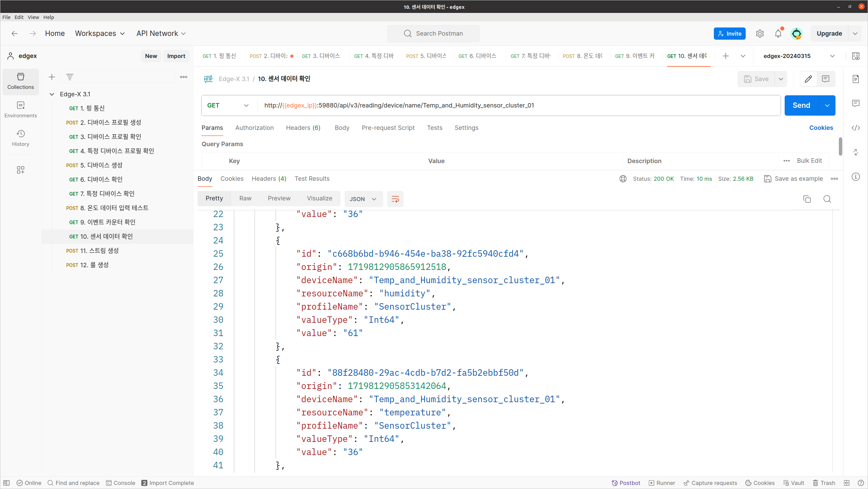Open the Console in status bar
Image resolution: width=868 pixels, height=489 pixels.
[x=121, y=483]
